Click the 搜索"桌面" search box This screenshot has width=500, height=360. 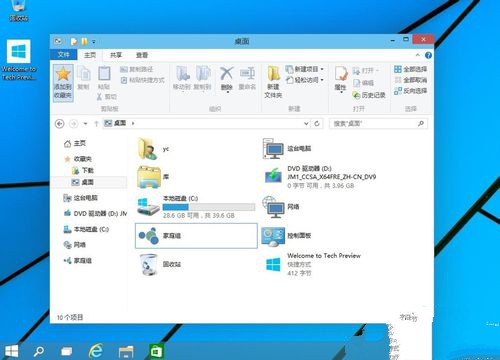coord(378,124)
